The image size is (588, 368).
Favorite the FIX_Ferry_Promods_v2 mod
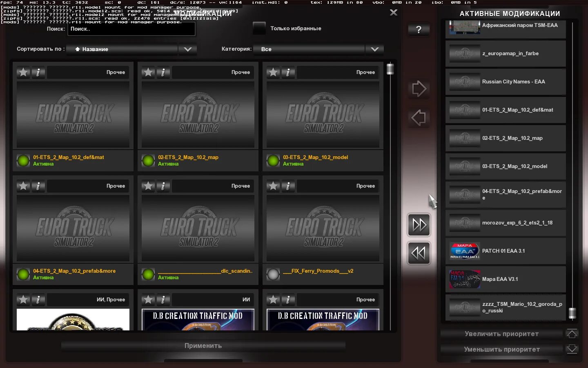[x=273, y=186]
